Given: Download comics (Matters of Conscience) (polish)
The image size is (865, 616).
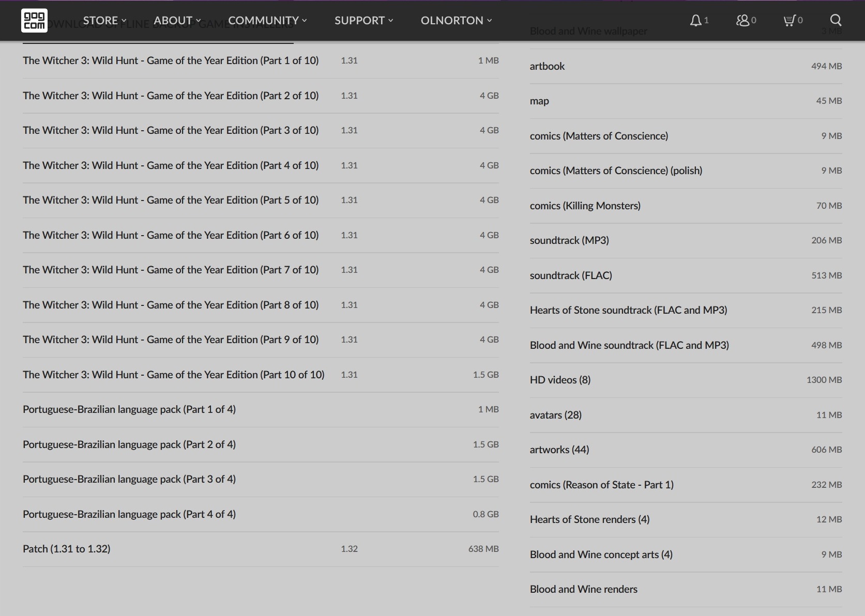Looking at the screenshot, I should (686, 171).
